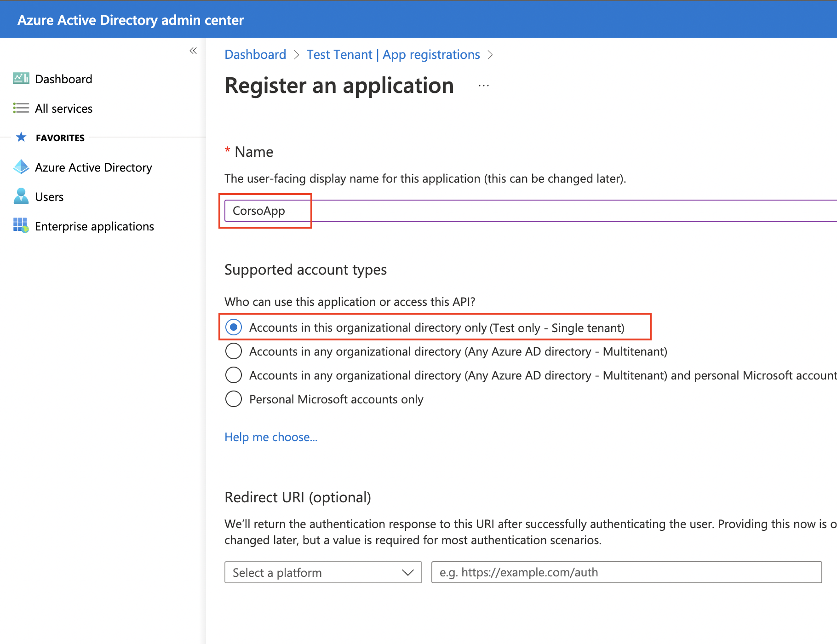Click the All services list icon
Screen dimensions: 837x644
21,108
